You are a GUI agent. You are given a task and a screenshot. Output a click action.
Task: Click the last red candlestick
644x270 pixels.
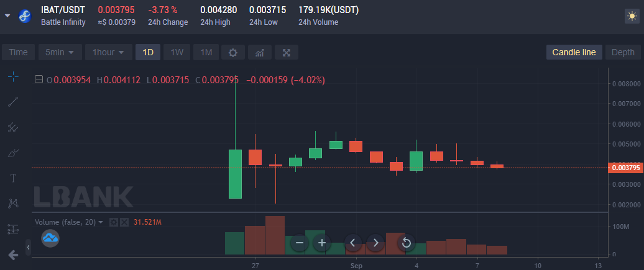497,166
